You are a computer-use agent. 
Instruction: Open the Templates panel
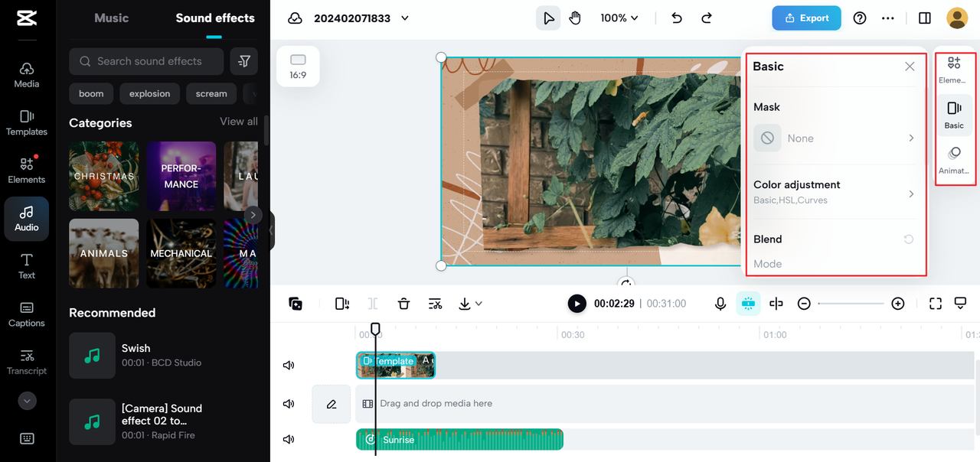point(27,122)
